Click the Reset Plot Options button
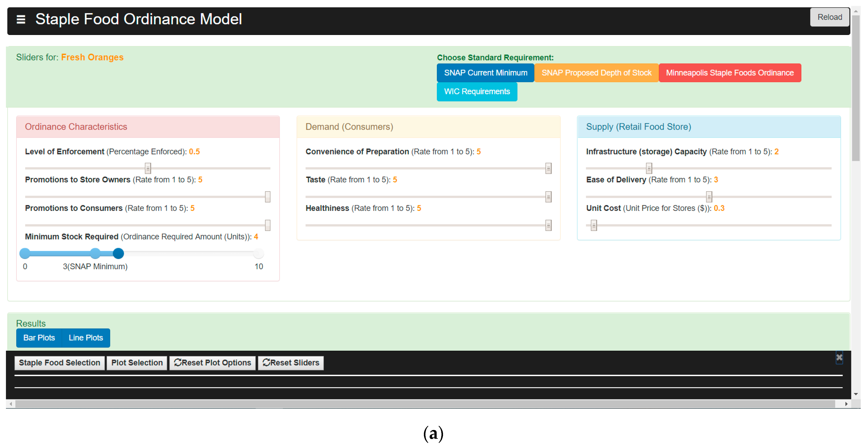The height and width of the screenshot is (448, 868). coord(212,363)
